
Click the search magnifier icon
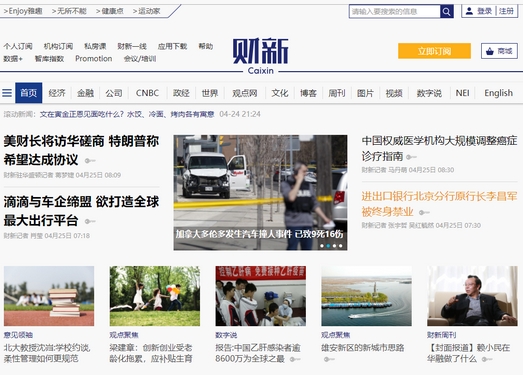[447, 12]
